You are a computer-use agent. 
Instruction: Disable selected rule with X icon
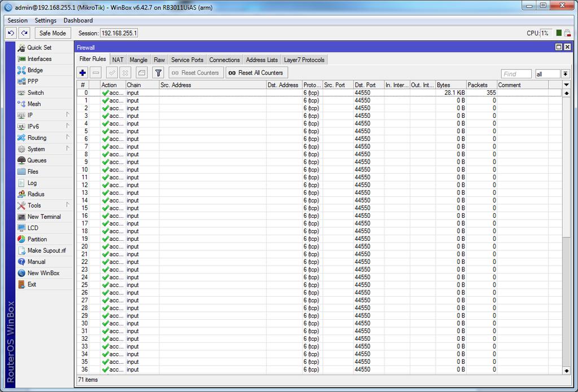125,73
